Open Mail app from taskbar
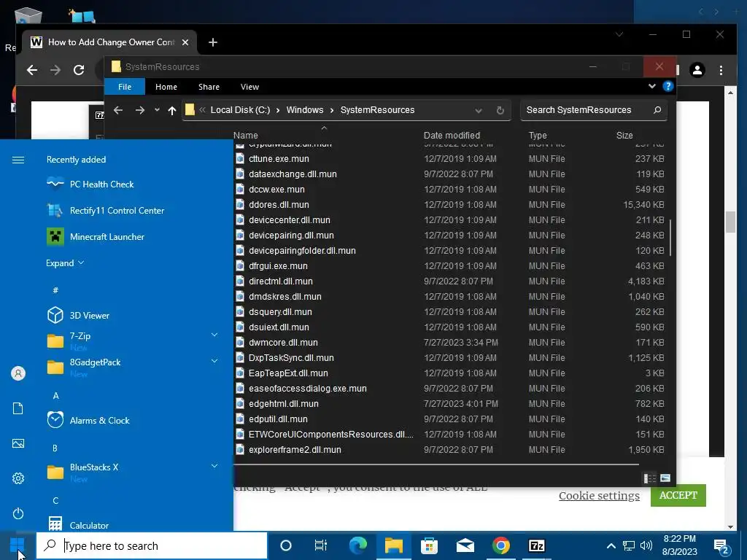This screenshot has width=747, height=560. [465, 545]
